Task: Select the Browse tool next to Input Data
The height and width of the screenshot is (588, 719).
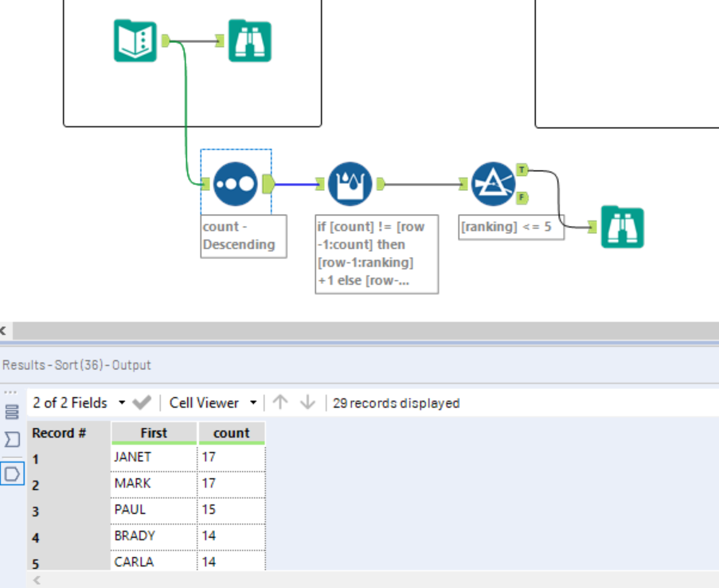Action: [250, 41]
